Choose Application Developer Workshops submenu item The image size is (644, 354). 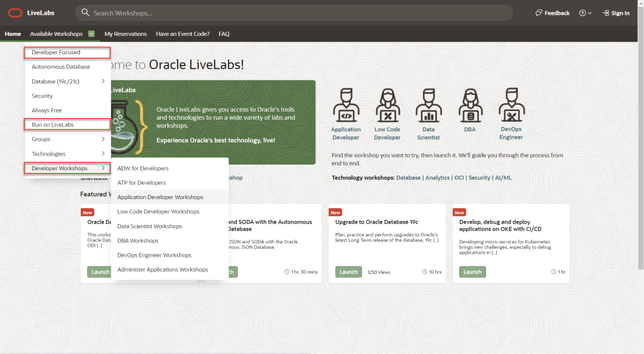tap(169, 197)
